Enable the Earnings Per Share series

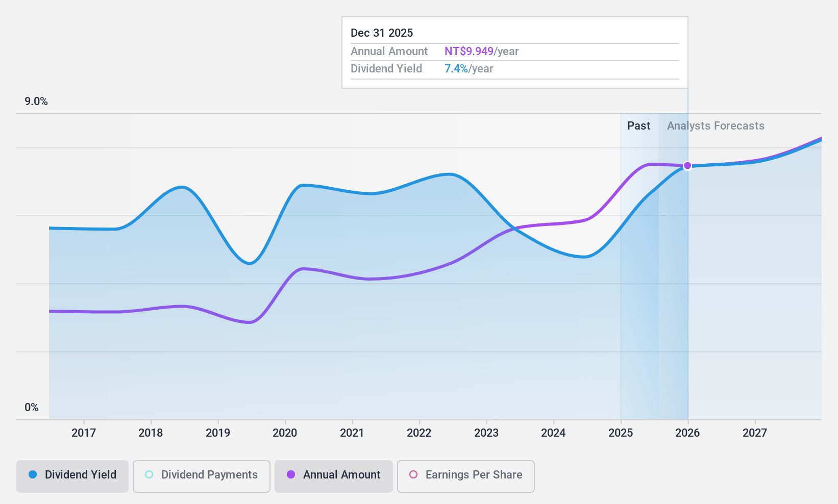[x=466, y=476]
